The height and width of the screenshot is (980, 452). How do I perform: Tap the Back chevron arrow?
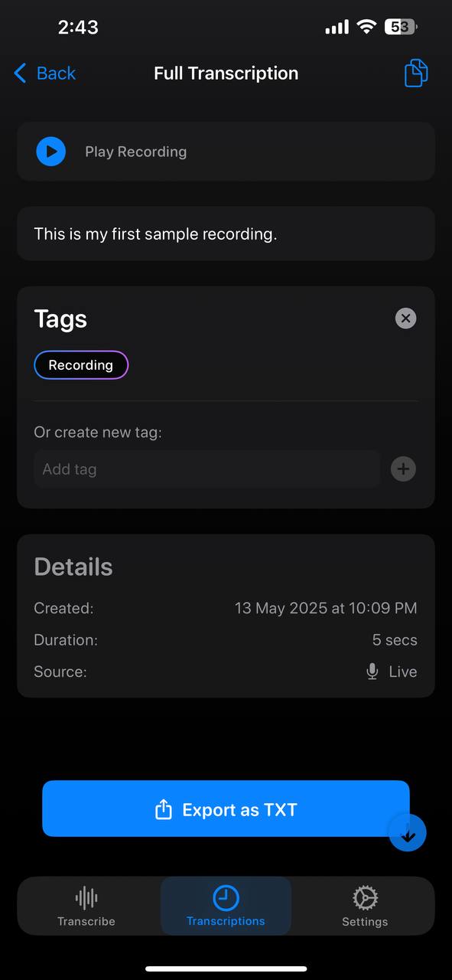point(19,73)
